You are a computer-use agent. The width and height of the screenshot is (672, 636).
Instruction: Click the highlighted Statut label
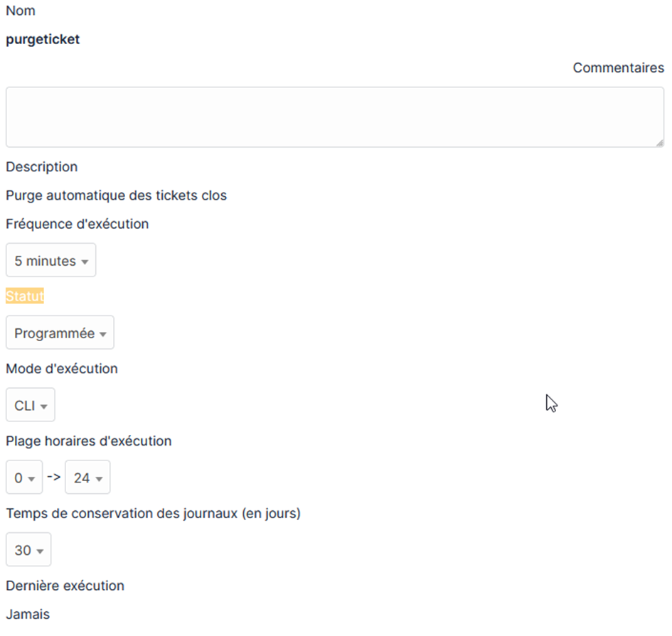point(25,296)
